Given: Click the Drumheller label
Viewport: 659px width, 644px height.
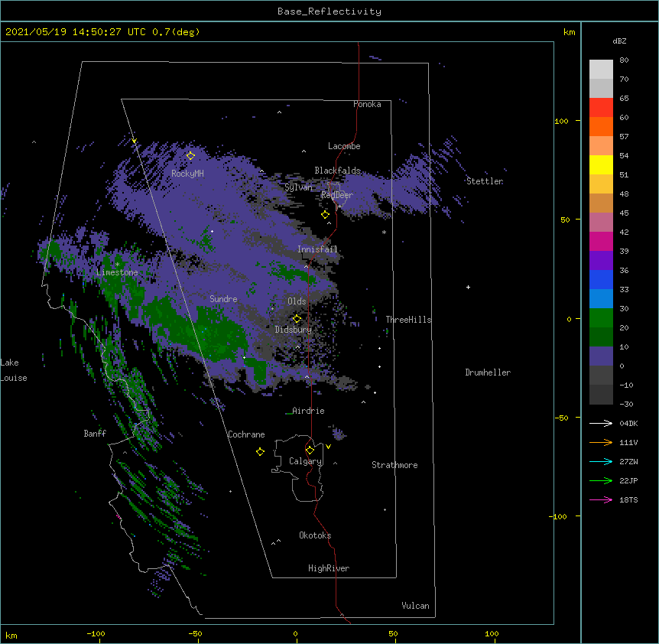Looking at the screenshot, I should 488,372.
